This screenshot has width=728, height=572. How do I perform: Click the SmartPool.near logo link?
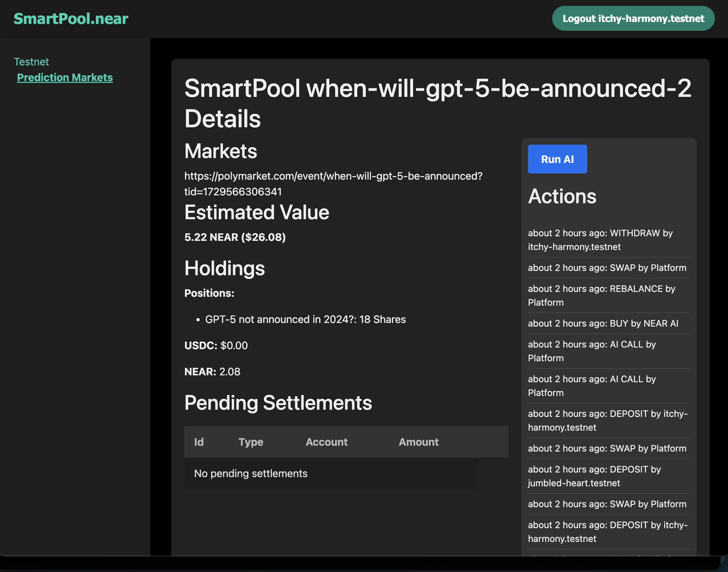pyautogui.click(x=71, y=19)
